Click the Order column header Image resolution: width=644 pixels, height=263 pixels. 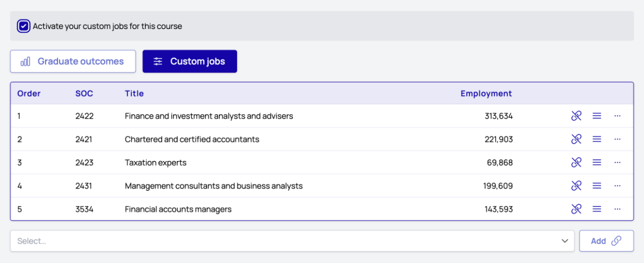tap(29, 93)
